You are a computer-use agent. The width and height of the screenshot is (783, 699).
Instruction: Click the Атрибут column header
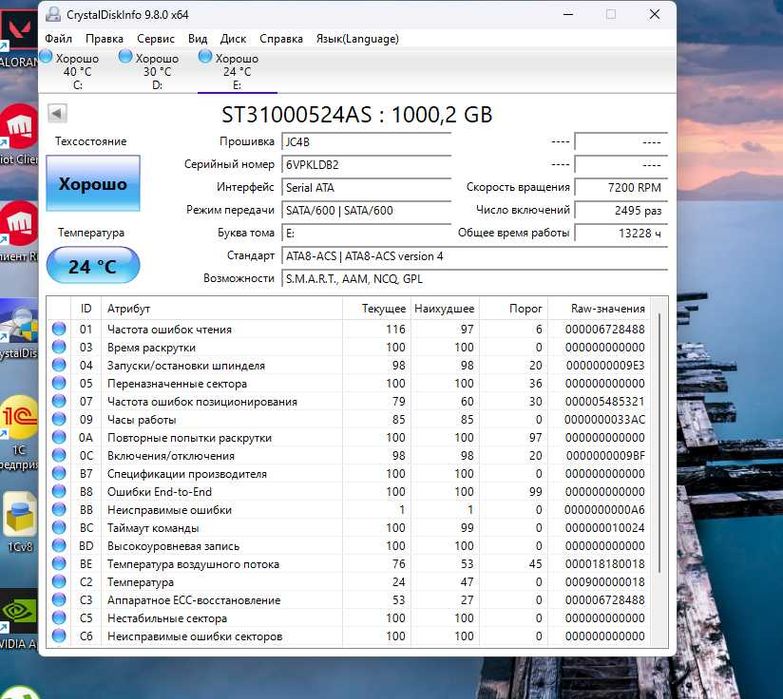tap(222, 309)
